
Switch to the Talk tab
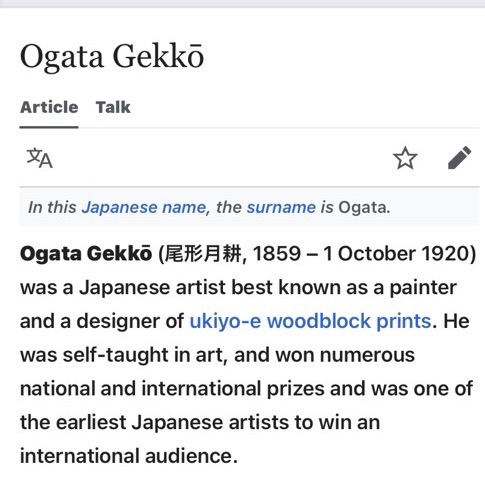point(113,107)
